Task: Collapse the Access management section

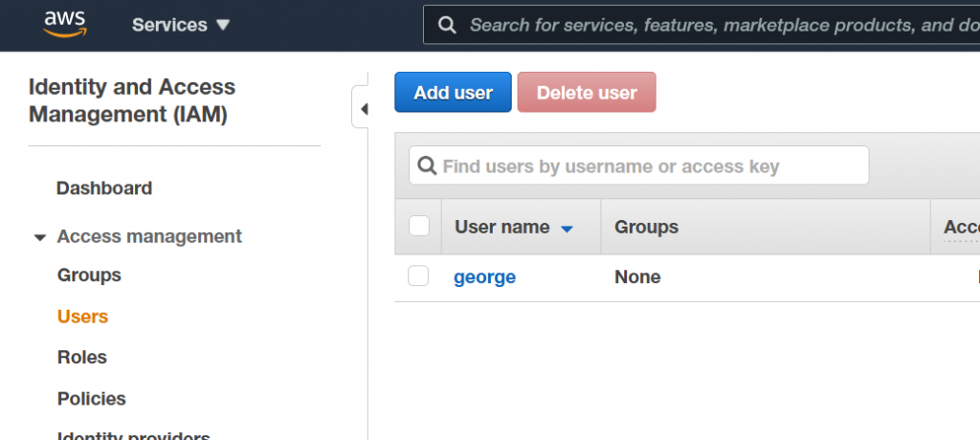Action: 40,237
